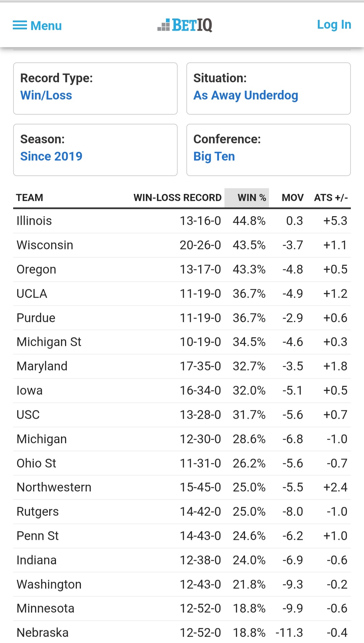
Task: Open the hamburger Menu icon
Action: point(20,25)
